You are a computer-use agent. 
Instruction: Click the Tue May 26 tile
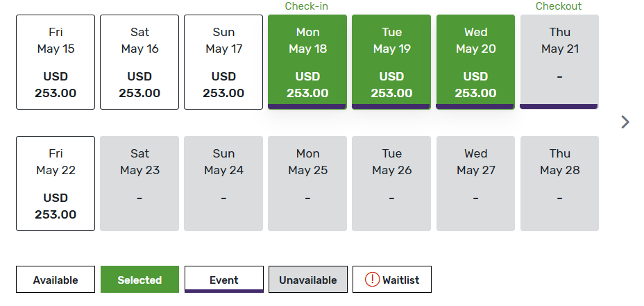click(x=391, y=183)
